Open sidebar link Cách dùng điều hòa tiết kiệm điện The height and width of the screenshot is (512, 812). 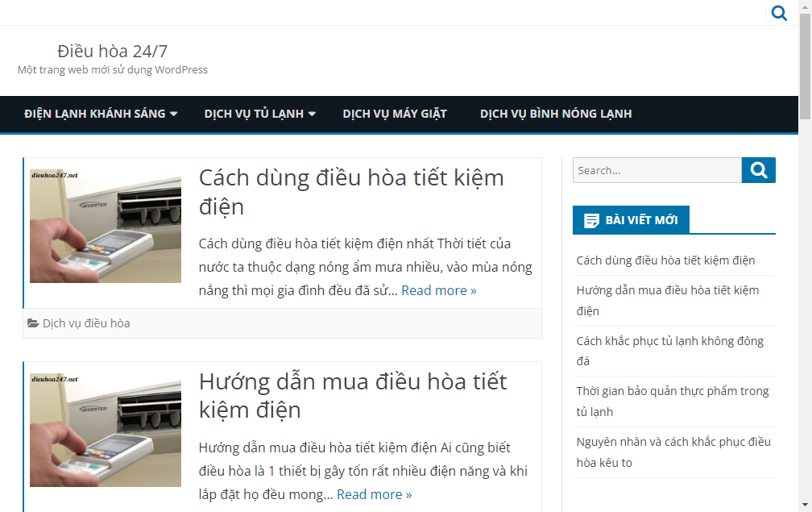pos(665,260)
